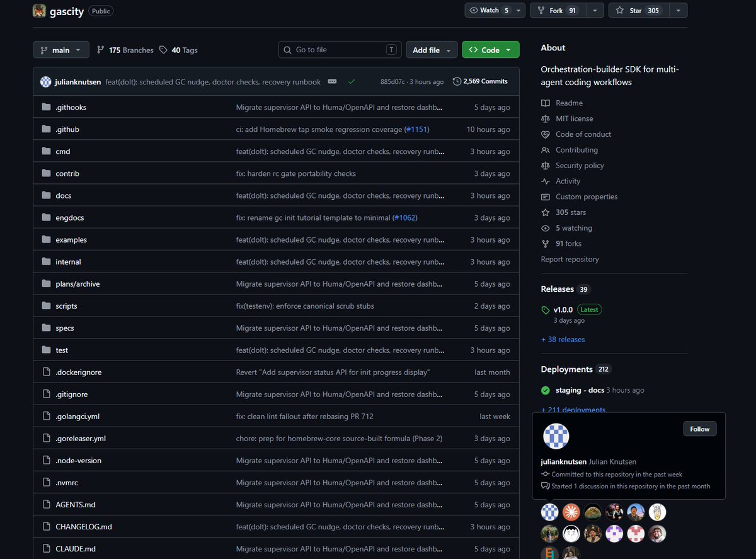Image resolution: width=756 pixels, height=559 pixels.
Task: View the 305 stars link
Action: click(x=564, y=212)
